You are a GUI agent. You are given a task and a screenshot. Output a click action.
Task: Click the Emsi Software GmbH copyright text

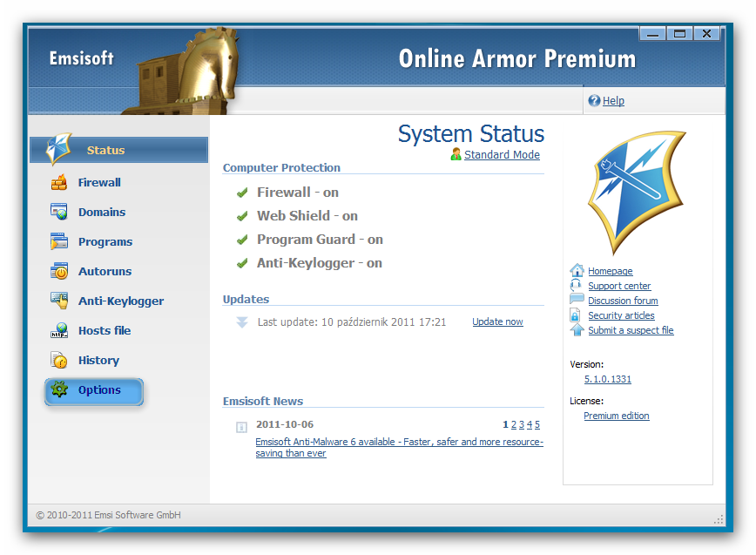109,515
